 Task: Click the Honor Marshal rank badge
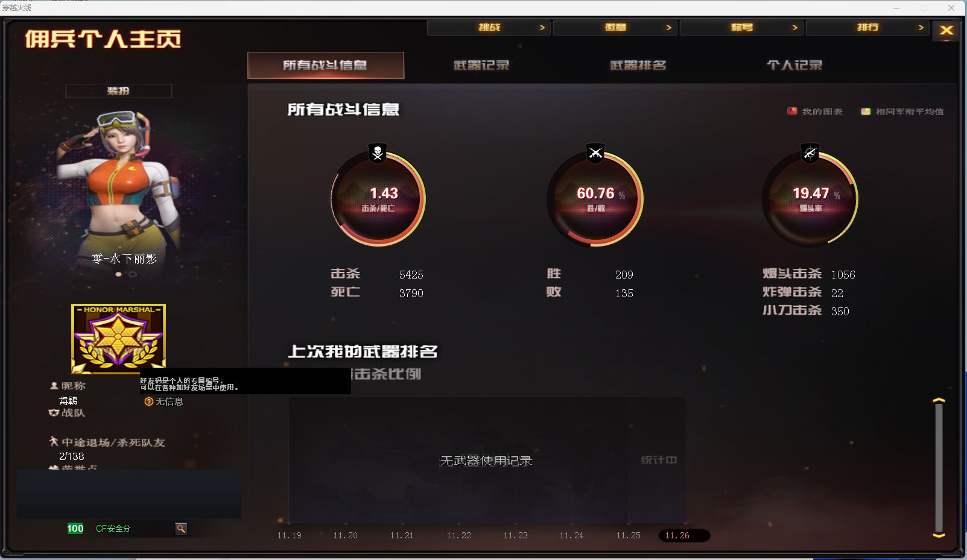(118, 339)
